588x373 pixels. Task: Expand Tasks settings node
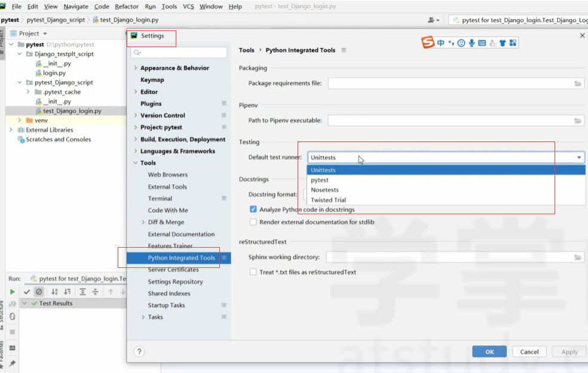[x=143, y=317]
